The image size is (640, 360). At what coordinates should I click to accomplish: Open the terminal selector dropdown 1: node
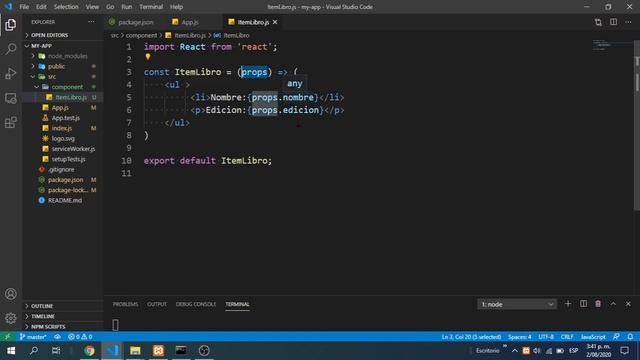pos(517,304)
